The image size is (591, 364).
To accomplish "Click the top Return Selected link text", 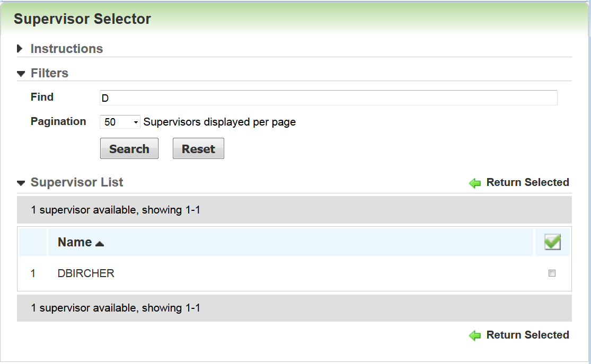I will click(527, 182).
